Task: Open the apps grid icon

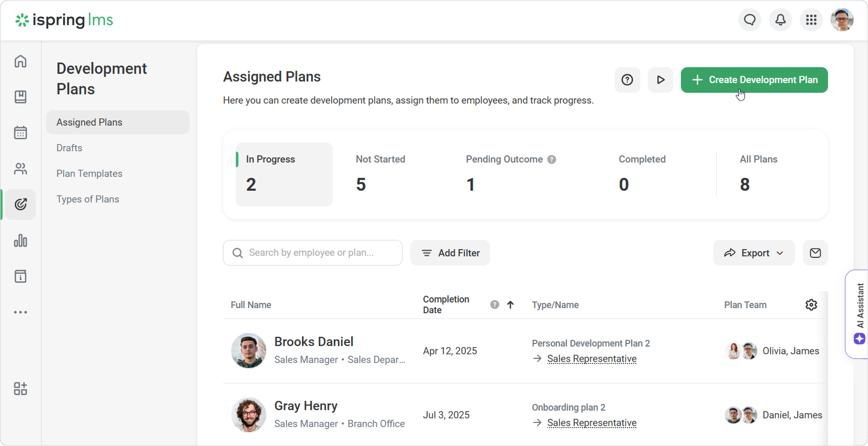Action: point(811,20)
